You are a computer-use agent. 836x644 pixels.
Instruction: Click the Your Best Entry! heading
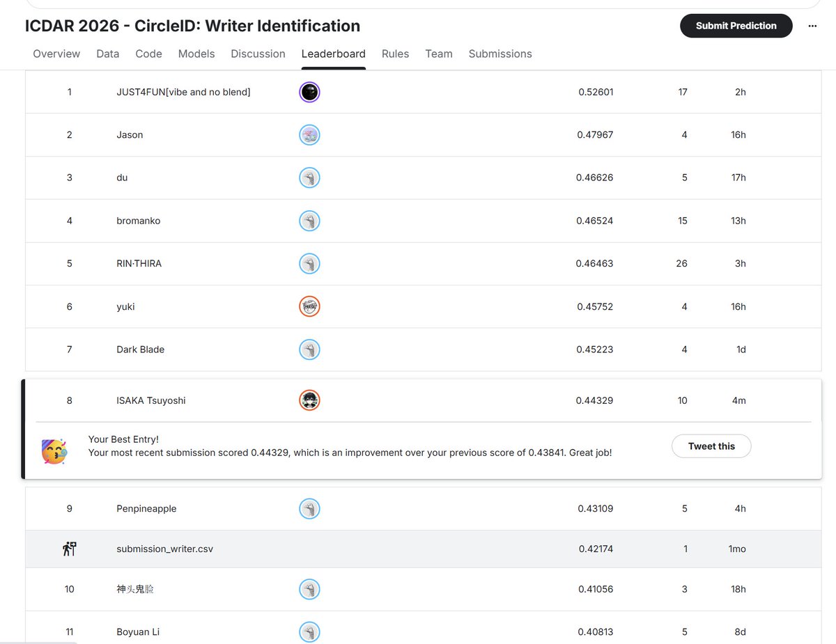coord(123,439)
